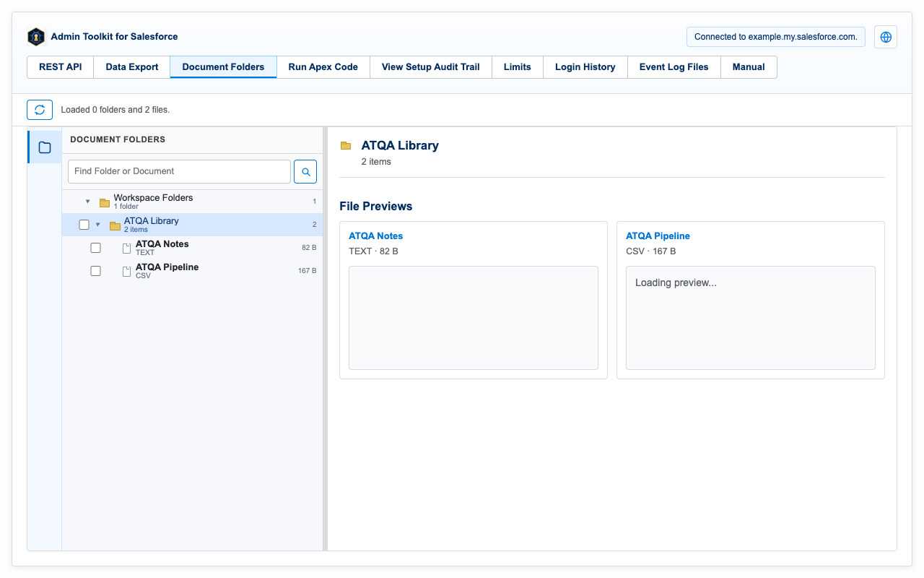This screenshot has width=924, height=578.
Task: Select ATQA Library in the folder tree
Action: 192,225
